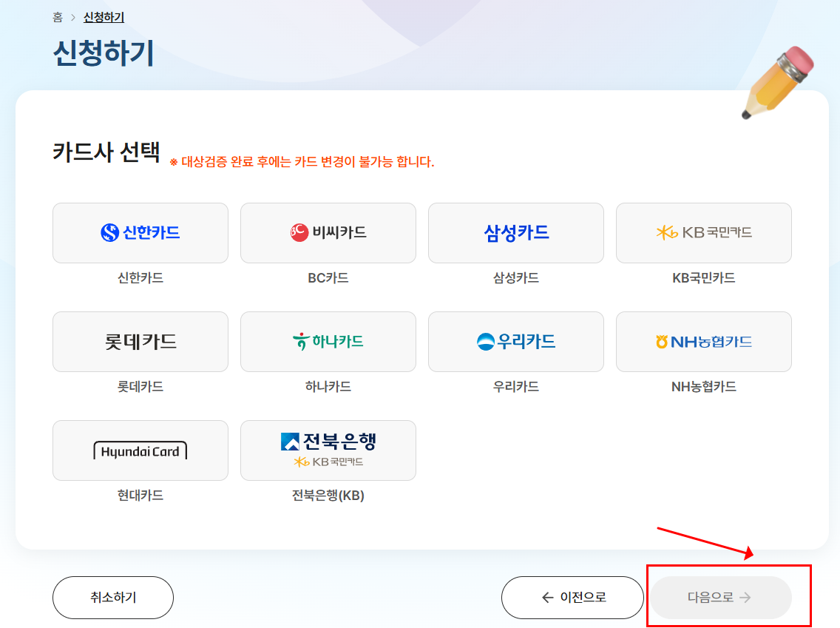Select the 전북은행 KB logo card
This screenshot has width=840, height=628.
coord(328,450)
